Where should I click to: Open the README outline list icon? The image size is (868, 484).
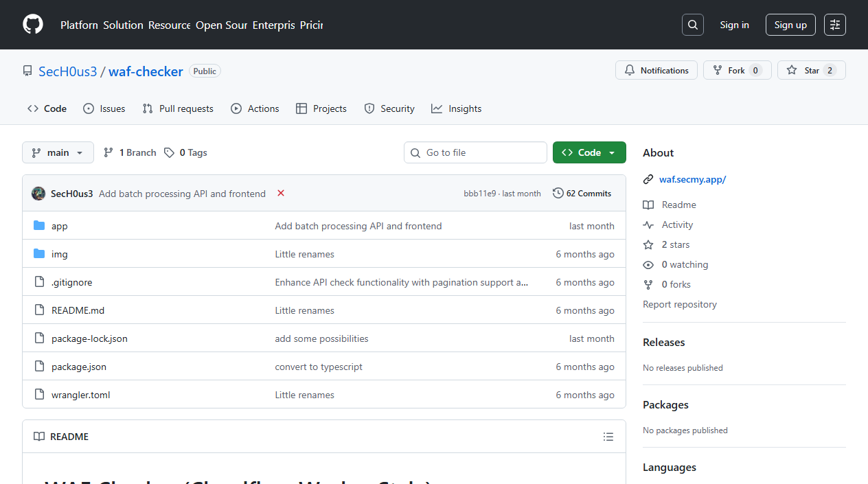click(608, 437)
